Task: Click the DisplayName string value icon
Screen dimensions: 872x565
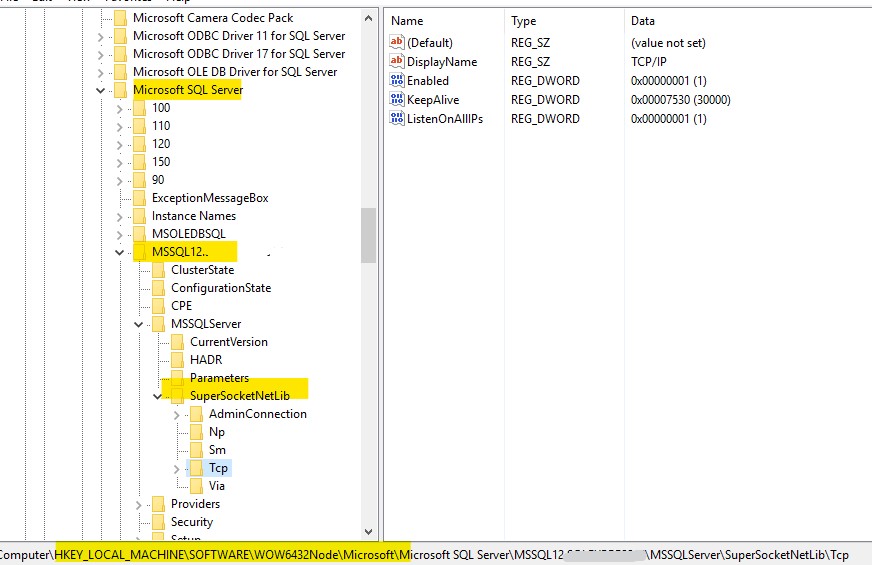Action: pos(397,61)
